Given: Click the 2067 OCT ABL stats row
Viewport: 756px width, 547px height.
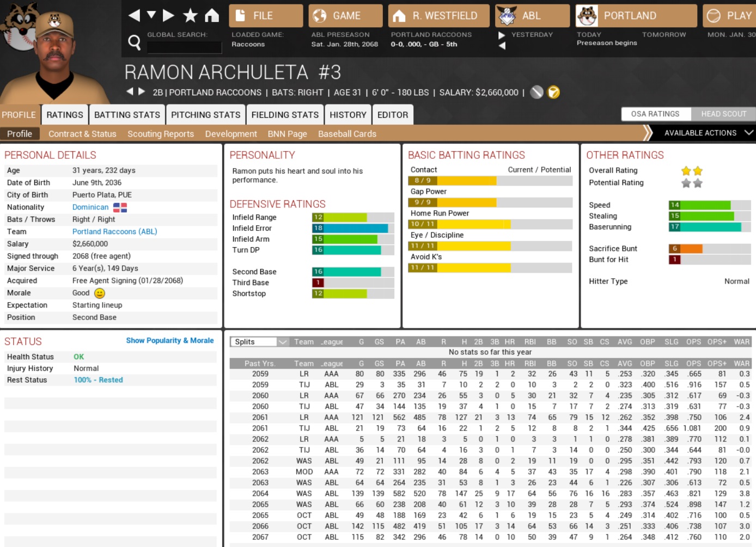Looking at the screenshot, I should (x=490, y=537).
